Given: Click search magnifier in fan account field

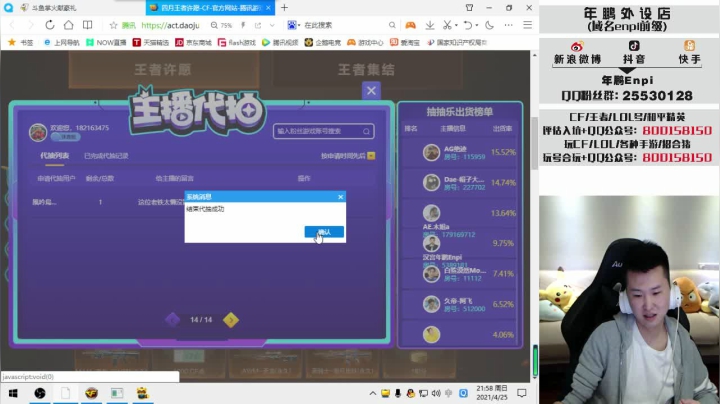Looking at the screenshot, I should tap(366, 131).
